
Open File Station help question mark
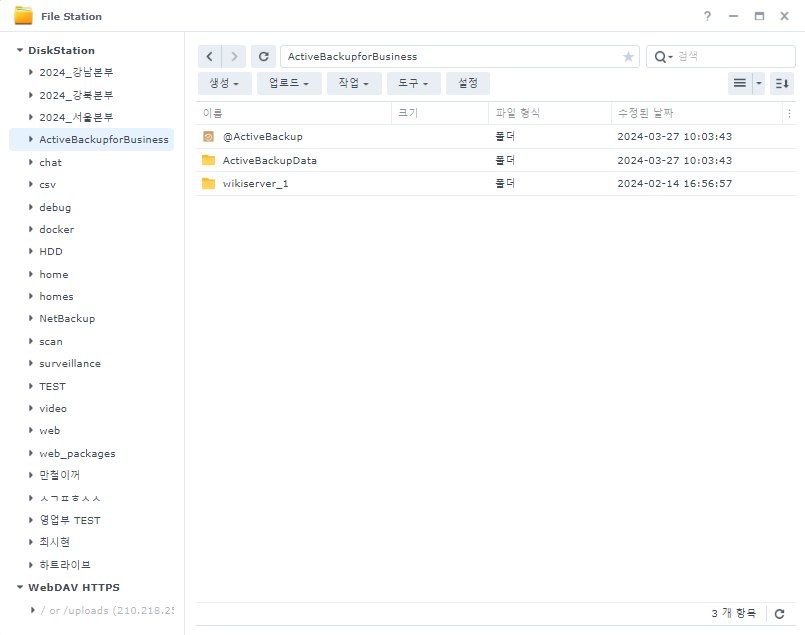(x=707, y=16)
